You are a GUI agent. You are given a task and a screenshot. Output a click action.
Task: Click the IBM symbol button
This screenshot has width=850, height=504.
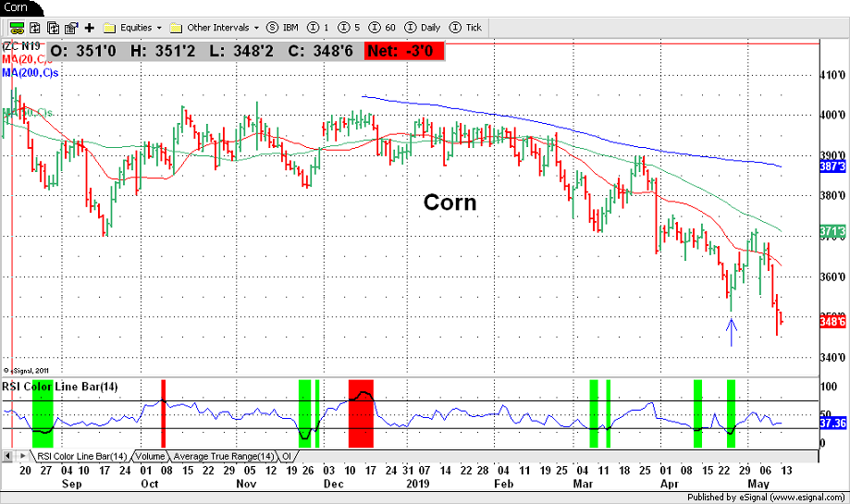point(283,28)
